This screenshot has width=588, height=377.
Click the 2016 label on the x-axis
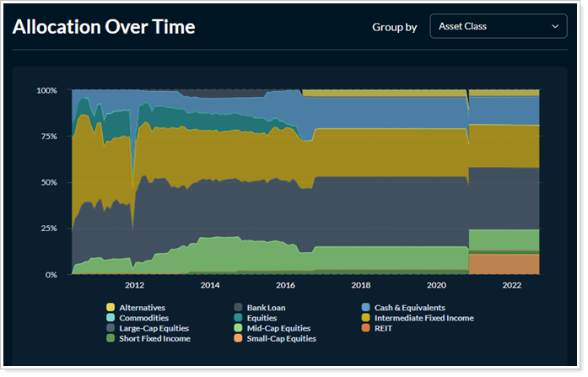click(285, 286)
